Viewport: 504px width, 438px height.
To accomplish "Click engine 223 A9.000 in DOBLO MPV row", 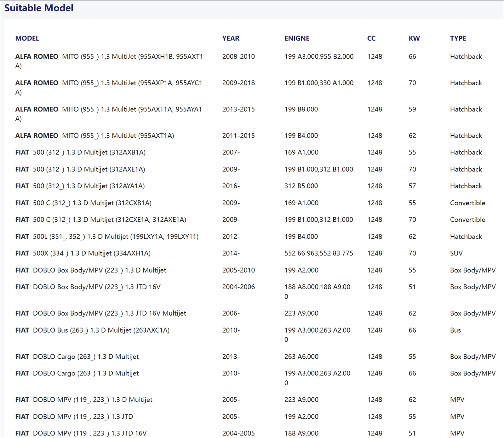I will [301, 400].
